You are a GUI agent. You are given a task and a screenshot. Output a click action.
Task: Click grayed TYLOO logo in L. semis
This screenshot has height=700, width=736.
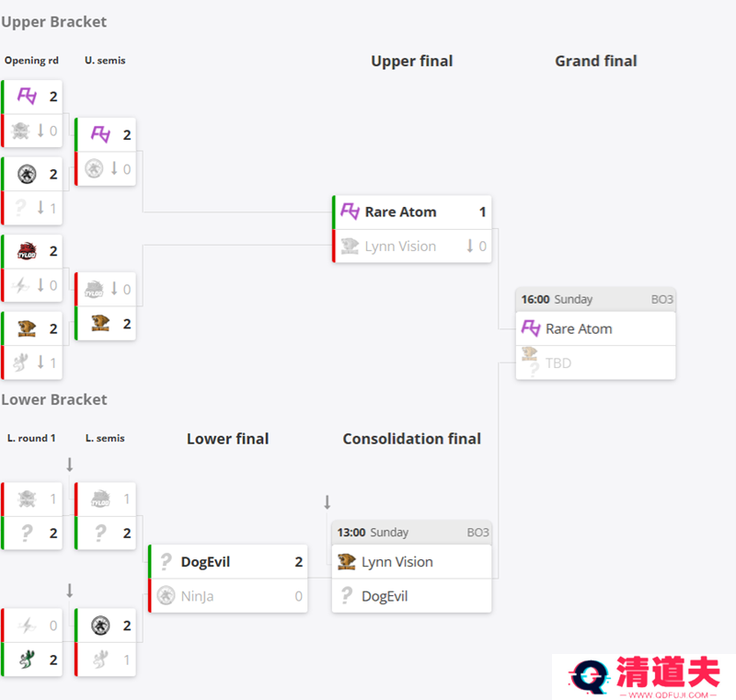100,499
